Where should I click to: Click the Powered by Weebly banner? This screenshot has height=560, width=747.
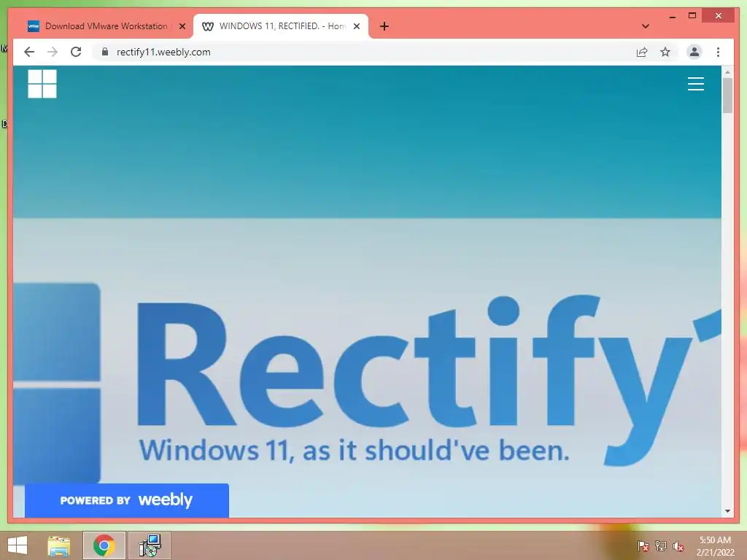127,500
